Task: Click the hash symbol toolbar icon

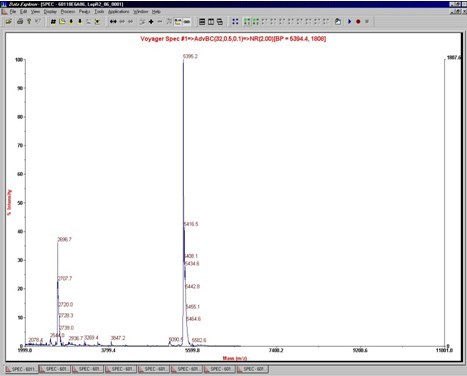Action: [x=53, y=22]
